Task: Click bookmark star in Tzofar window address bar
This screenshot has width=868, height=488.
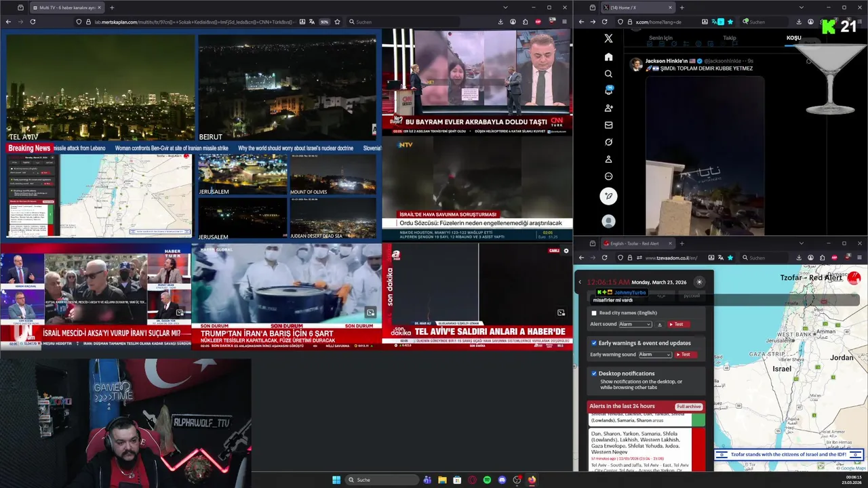Action: (730, 258)
